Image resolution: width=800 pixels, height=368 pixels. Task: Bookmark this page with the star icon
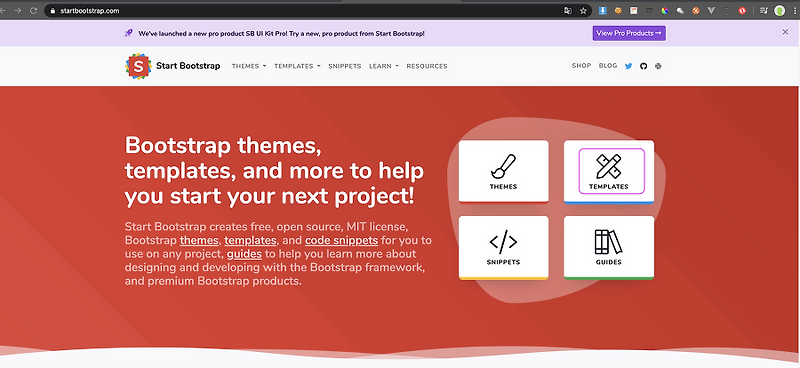(583, 11)
